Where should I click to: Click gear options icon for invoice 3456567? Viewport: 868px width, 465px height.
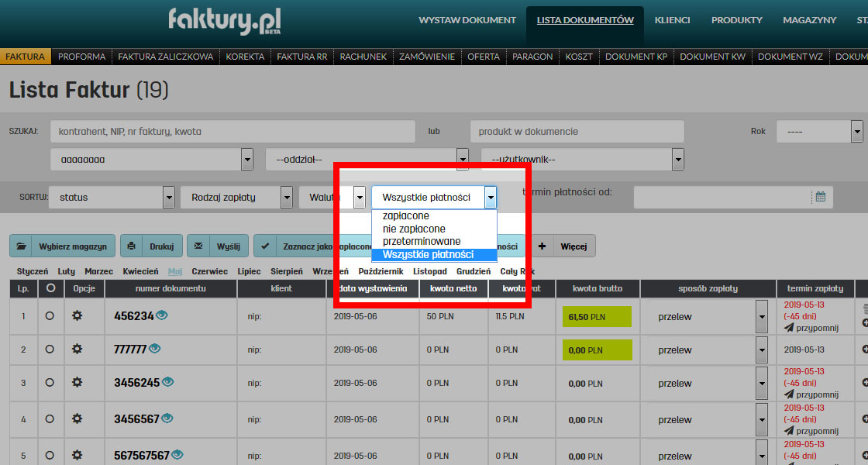[77, 419]
